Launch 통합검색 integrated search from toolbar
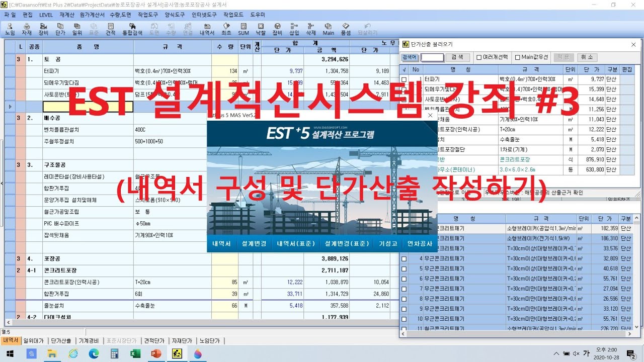The image size is (644, 362). pos(132,29)
